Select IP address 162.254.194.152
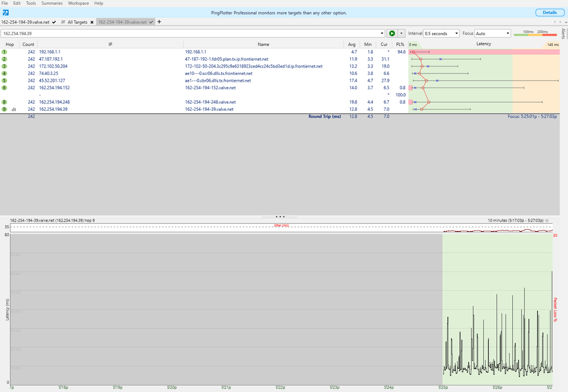 pos(55,87)
